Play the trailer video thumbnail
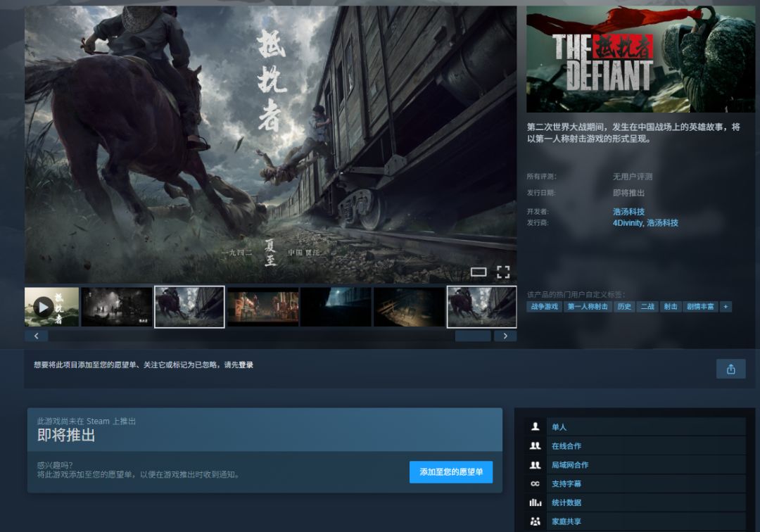The image size is (760, 532). pyautogui.click(x=51, y=307)
